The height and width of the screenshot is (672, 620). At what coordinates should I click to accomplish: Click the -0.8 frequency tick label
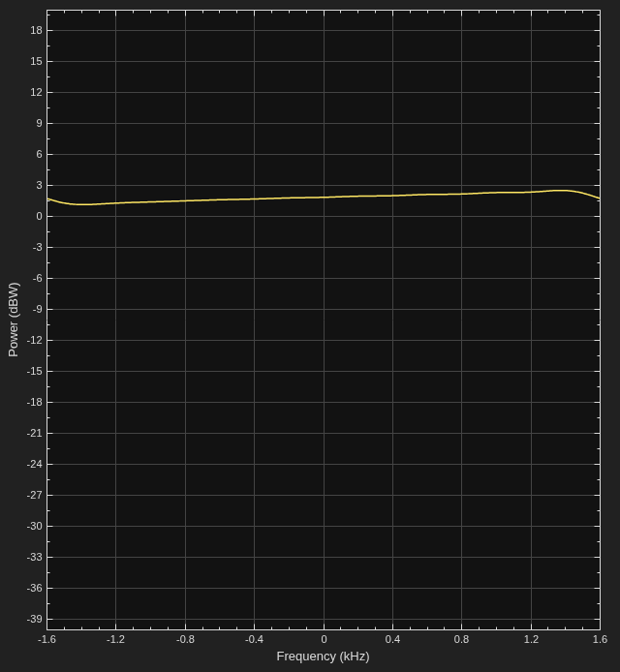click(185, 639)
